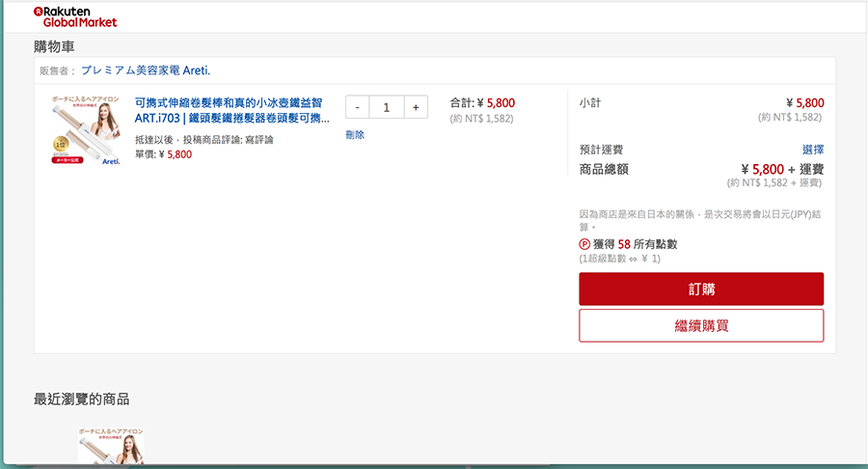The height and width of the screenshot is (469, 868).
Task: Click the 最近瀏覽的商品 section heading
Action: (82, 399)
